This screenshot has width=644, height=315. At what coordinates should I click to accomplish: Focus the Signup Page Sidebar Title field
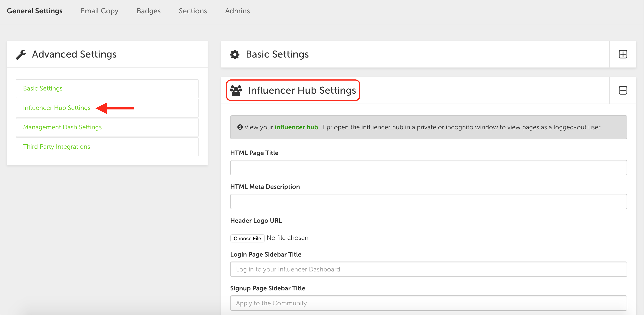point(429,303)
